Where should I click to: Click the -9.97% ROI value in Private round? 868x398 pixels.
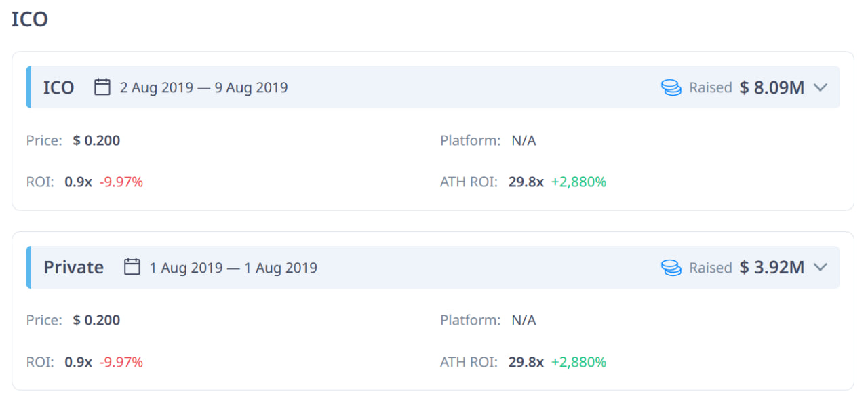click(x=121, y=362)
